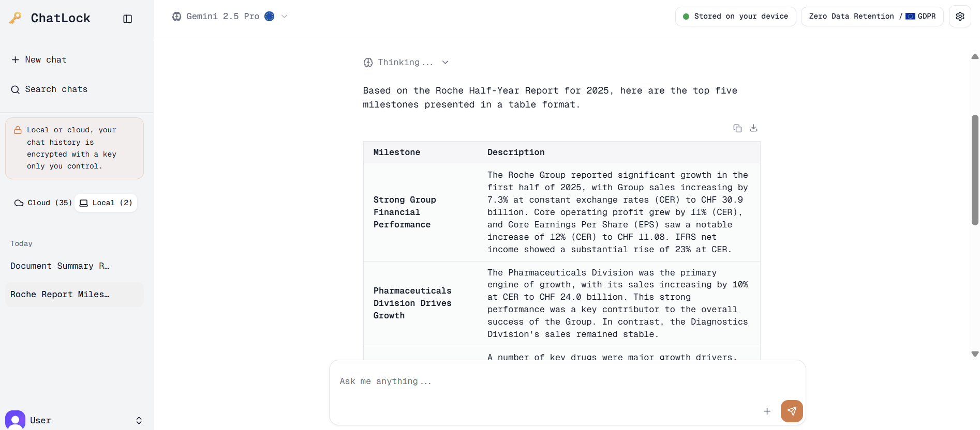Add attachment with plus icon
980x430 pixels.
tap(767, 411)
